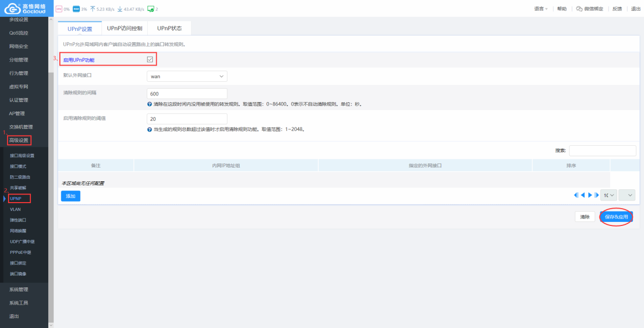Click the WeChat binding icon
This screenshot has width=644, height=328.
coord(579,9)
